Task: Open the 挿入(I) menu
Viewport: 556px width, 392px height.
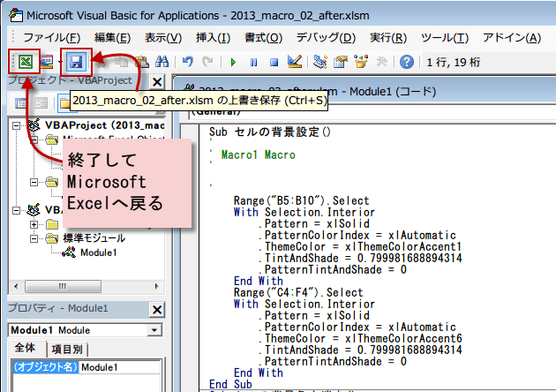Action: [x=213, y=38]
